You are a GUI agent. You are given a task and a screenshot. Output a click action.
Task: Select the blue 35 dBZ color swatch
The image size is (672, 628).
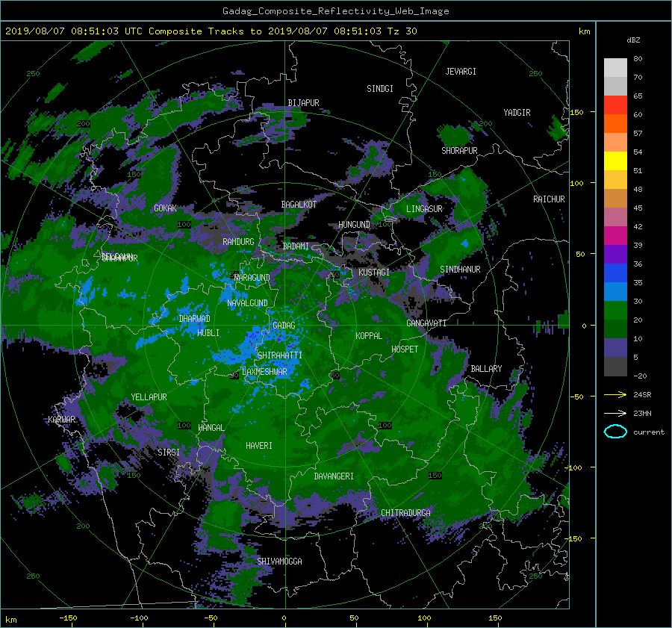click(615, 273)
